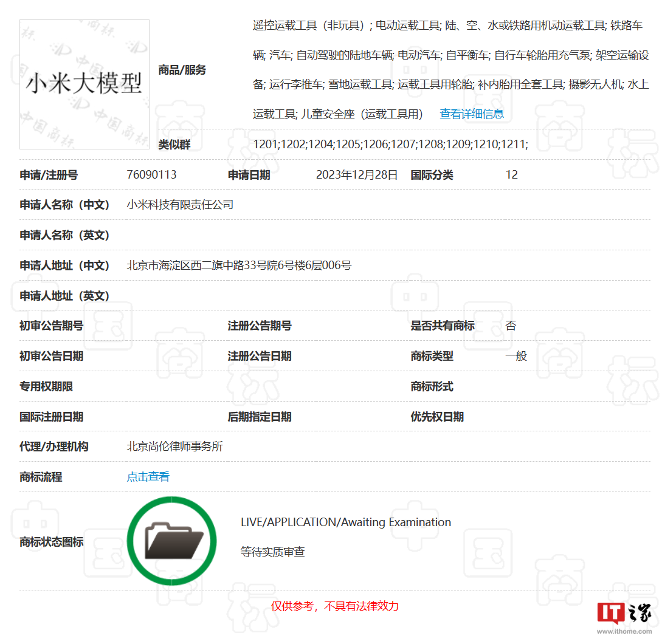Click the 初审公告期号 label

click(52, 326)
